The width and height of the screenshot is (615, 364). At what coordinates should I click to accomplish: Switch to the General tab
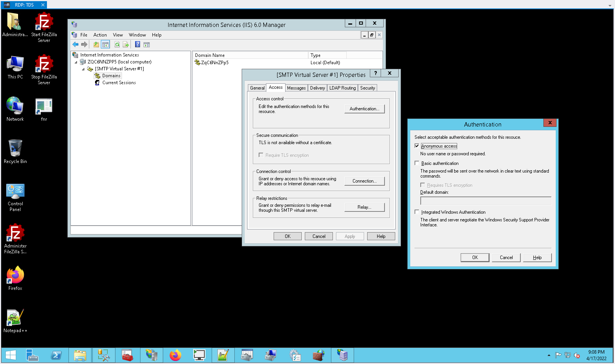pos(257,88)
